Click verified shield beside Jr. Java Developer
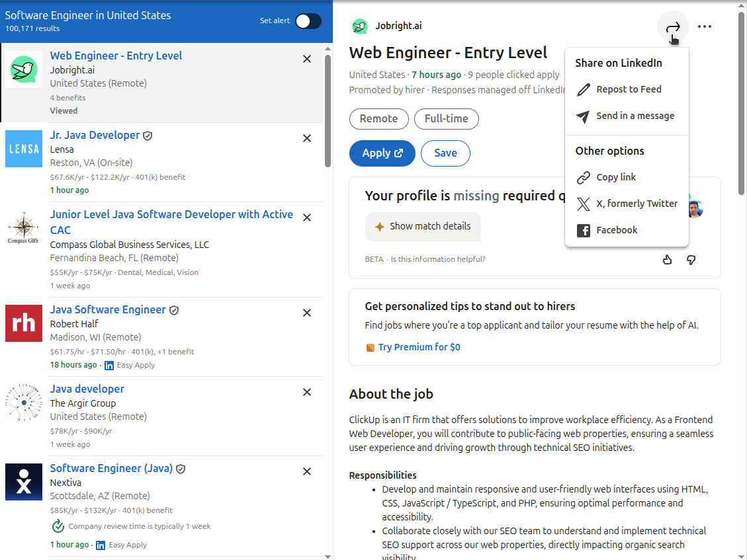This screenshot has width=747, height=560. [x=148, y=136]
